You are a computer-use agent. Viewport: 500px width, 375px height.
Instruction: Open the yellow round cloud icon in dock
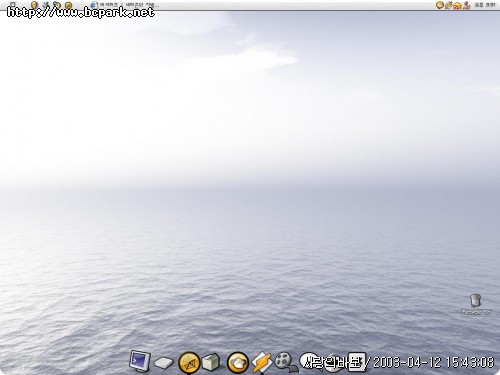point(237,363)
